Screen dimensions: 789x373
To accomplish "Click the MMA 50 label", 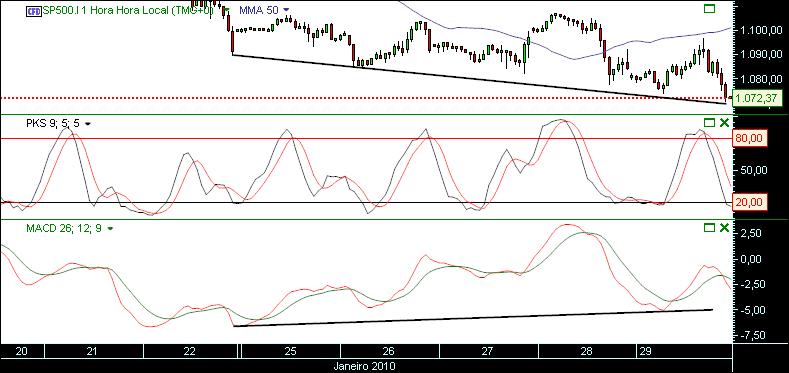I will [x=260, y=10].
